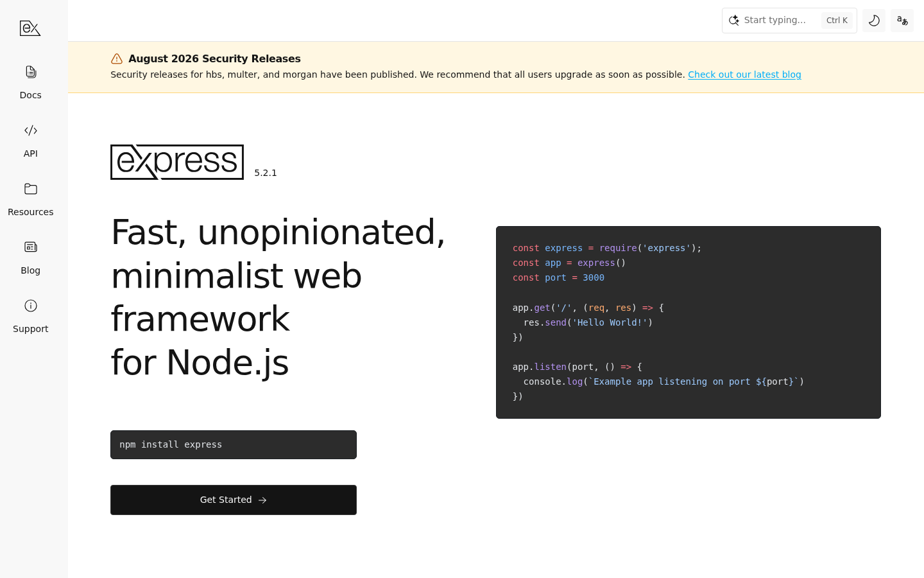Click the Docs label in sidebar

31,95
